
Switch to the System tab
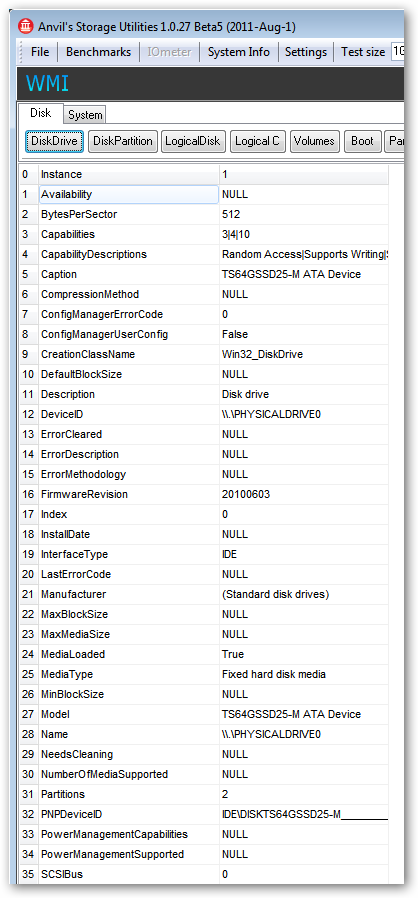coord(85,115)
